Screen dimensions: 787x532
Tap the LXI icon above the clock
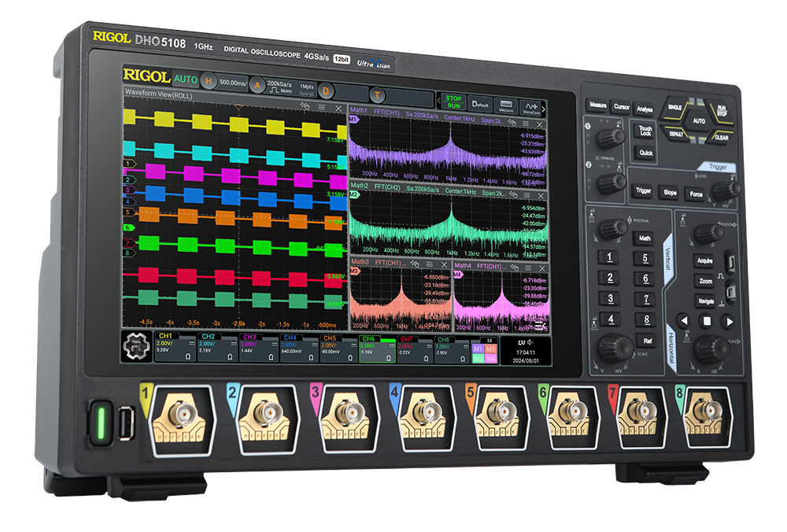pos(521,342)
